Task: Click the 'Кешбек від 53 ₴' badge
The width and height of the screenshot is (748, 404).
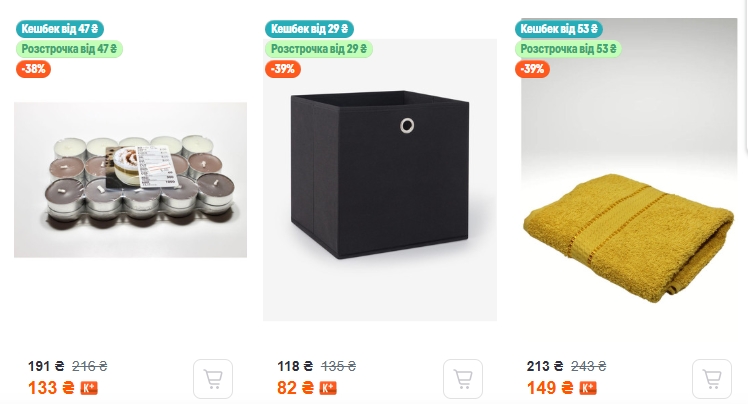Action: tap(562, 29)
